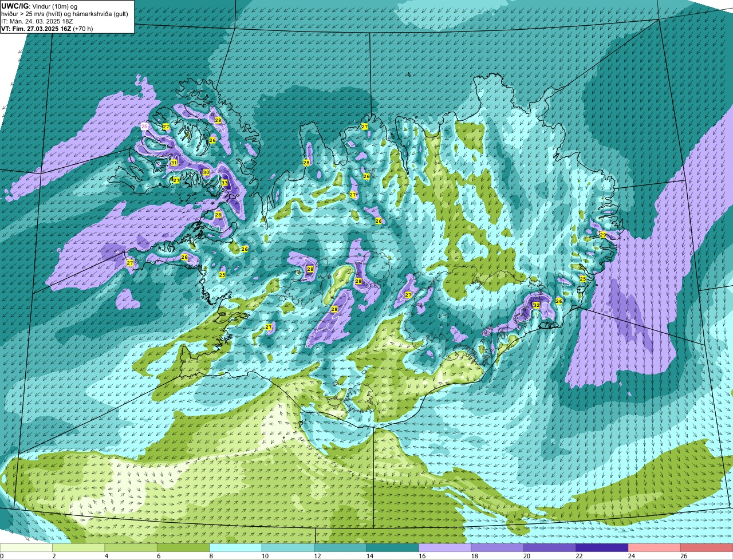Select the legend scale label '4'
Viewport: 733px width, 560px height.
106,555
